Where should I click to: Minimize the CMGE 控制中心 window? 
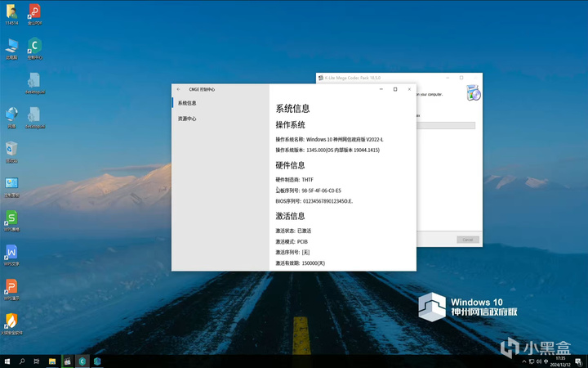coord(381,89)
